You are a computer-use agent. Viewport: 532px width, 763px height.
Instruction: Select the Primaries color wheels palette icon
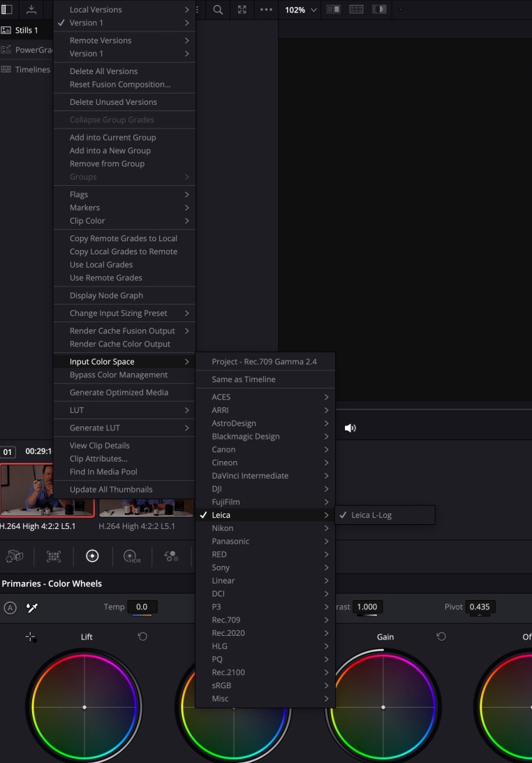(92, 556)
